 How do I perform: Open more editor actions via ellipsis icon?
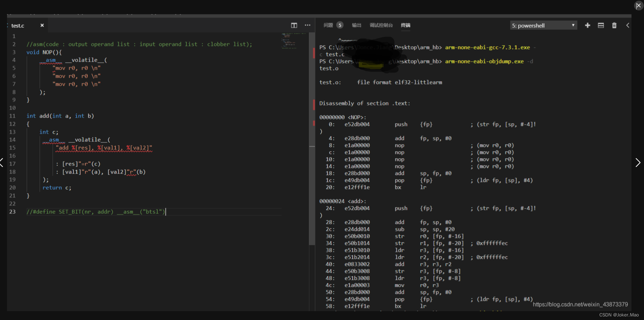(307, 25)
